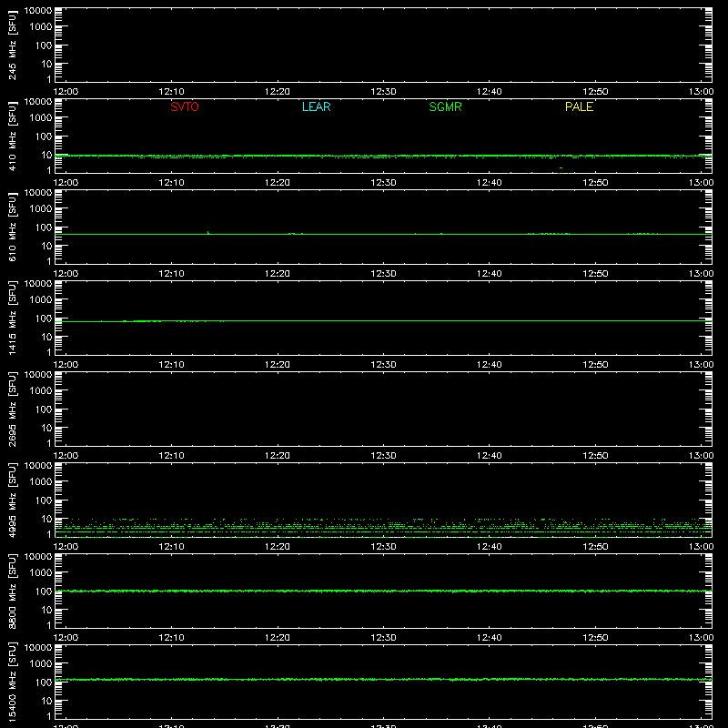The width and height of the screenshot is (728, 728).
Task: Click 12:30 time label below the 8800 MHz plot
Action: (x=383, y=638)
